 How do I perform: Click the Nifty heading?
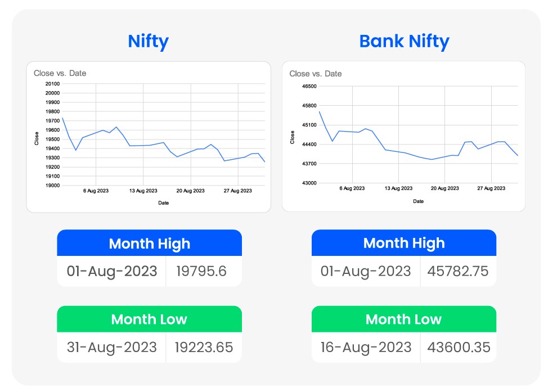pos(148,42)
